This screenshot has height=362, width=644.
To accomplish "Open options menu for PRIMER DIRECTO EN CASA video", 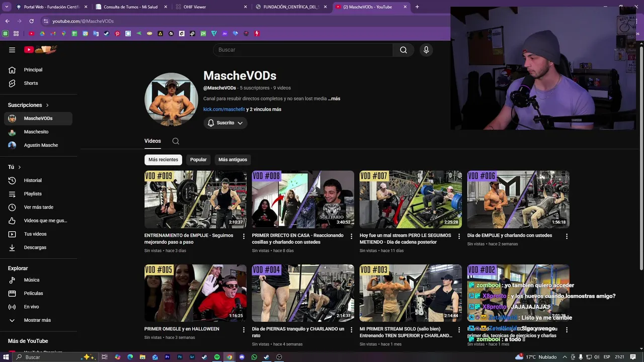I will click(352, 236).
